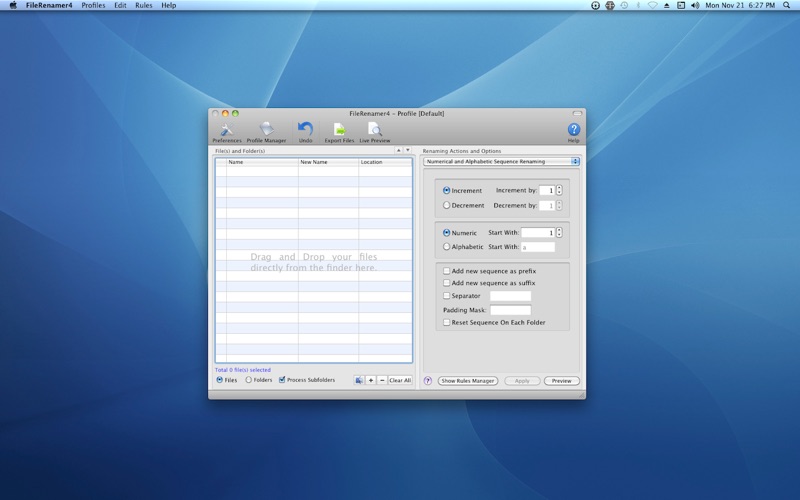Open the Rules menu
The height and width of the screenshot is (500, 800).
[x=143, y=5]
